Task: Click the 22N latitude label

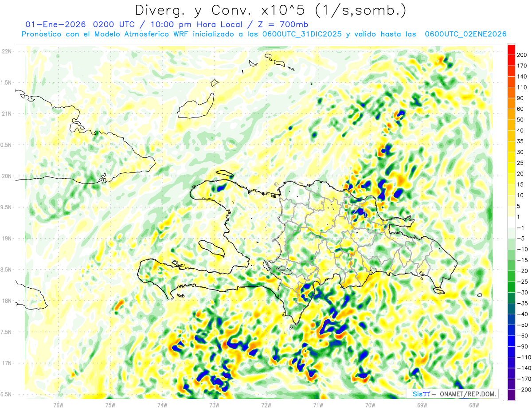Action: point(6,51)
